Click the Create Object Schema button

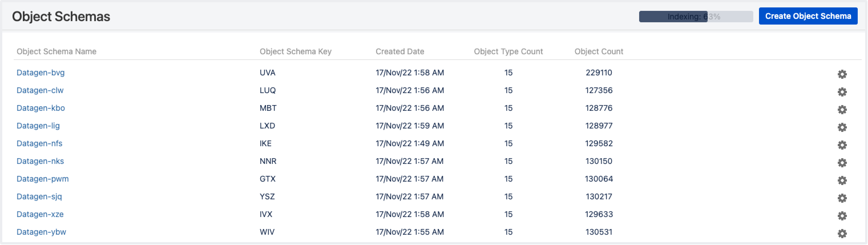[808, 16]
